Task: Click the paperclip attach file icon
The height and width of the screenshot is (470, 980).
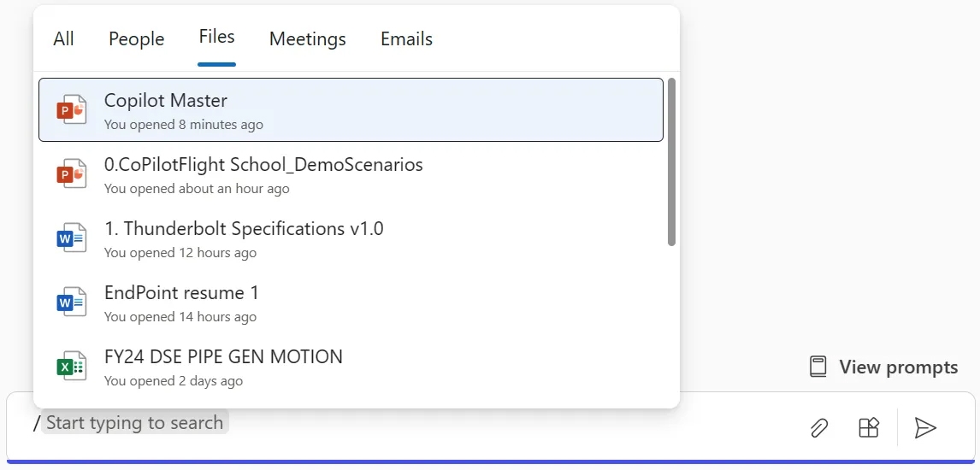Action: coord(819,427)
